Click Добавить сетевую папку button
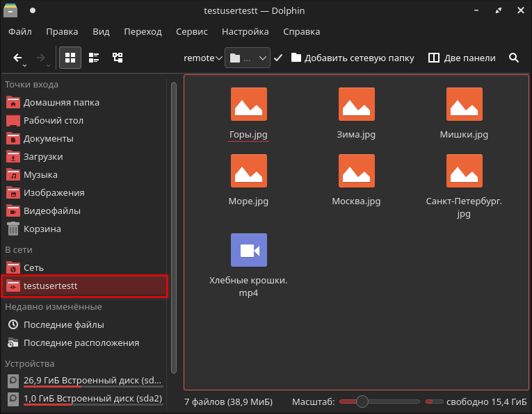532x414 pixels. pyautogui.click(x=353, y=58)
